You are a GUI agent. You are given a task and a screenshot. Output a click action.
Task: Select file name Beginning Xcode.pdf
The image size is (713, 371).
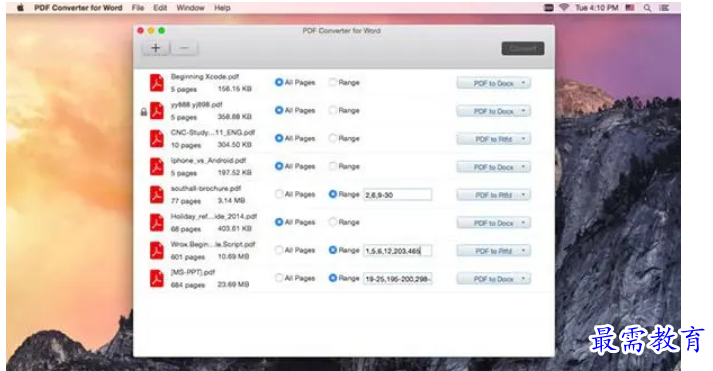tap(205, 76)
